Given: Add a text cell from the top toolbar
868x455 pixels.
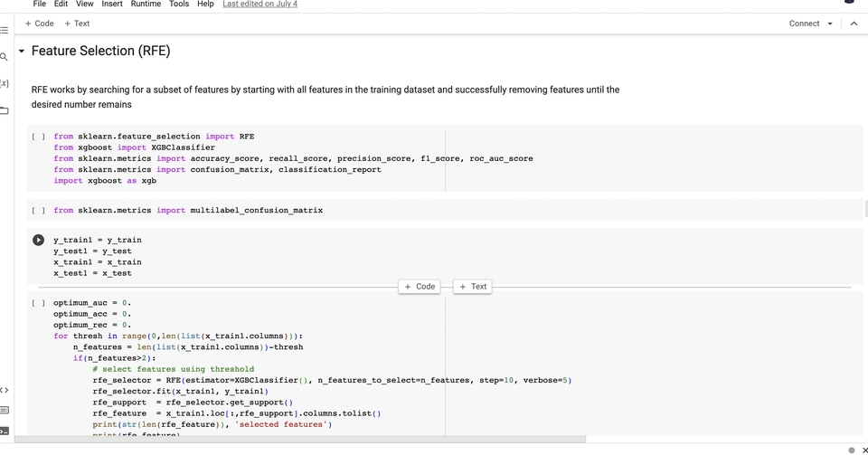Looking at the screenshot, I should tap(77, 24).
